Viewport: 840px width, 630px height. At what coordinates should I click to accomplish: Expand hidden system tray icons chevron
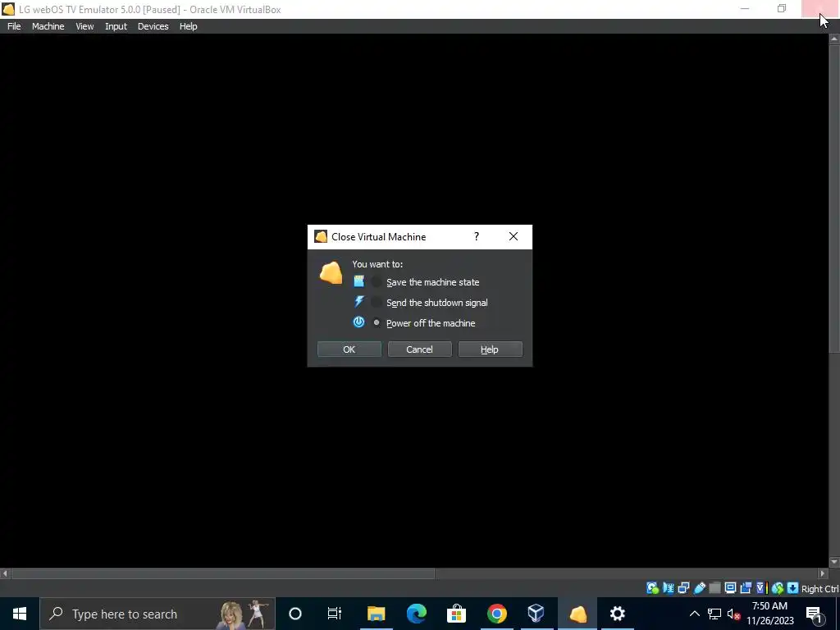pyautogui.click(x=694, y=614)
